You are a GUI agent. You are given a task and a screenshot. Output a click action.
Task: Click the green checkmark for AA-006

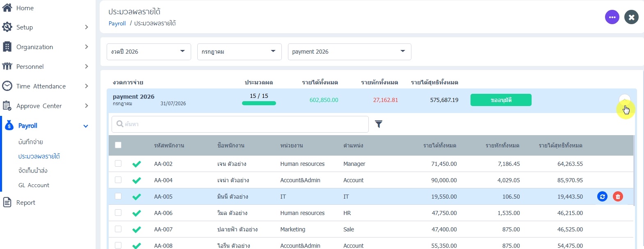137,213
